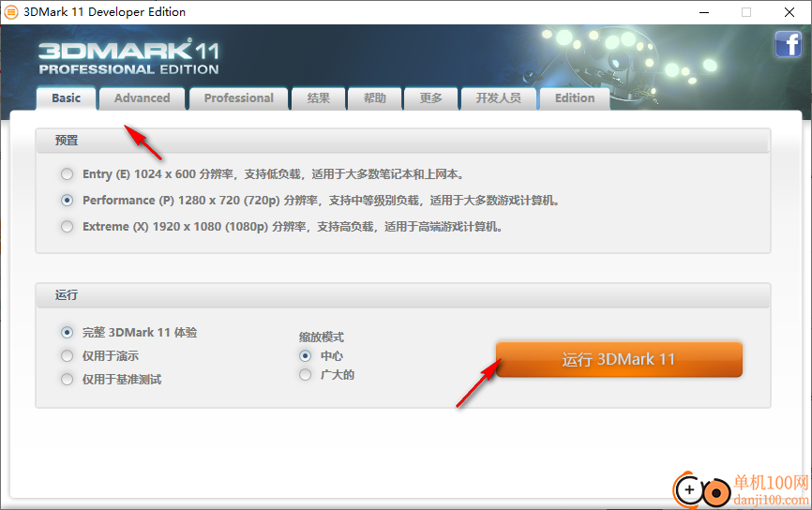This screenshot has width=812, height=510.
Task: Set scaling mode to 中心
Action: tap(305, 355)
